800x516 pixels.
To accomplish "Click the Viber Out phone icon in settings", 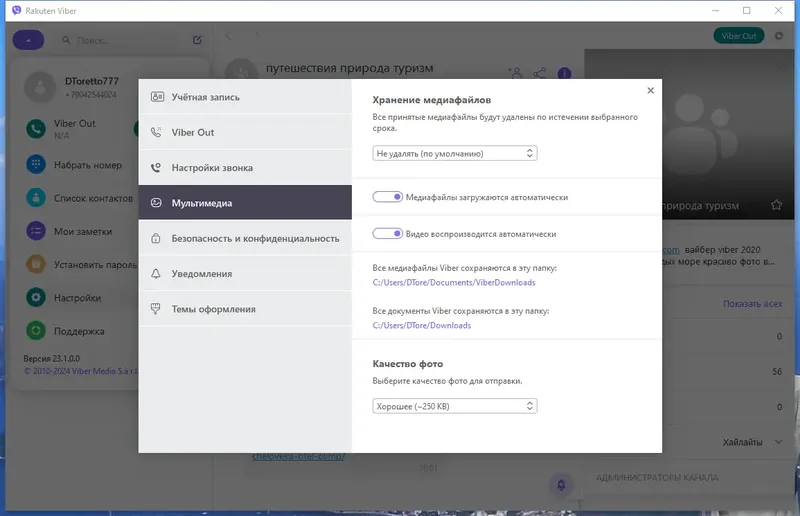I will 156,132.
